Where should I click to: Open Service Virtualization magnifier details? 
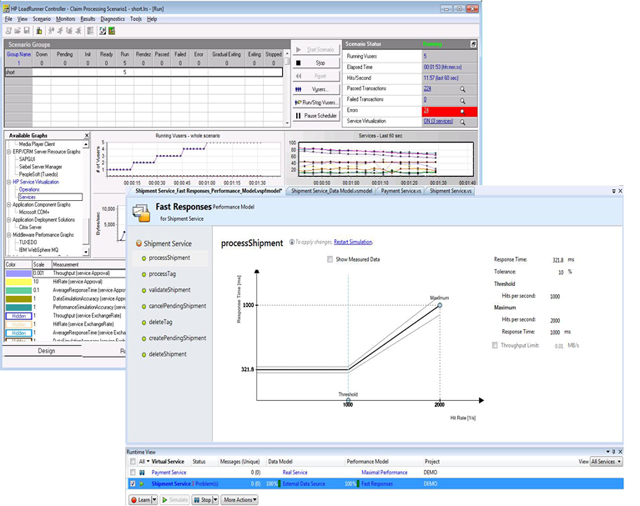462,122
